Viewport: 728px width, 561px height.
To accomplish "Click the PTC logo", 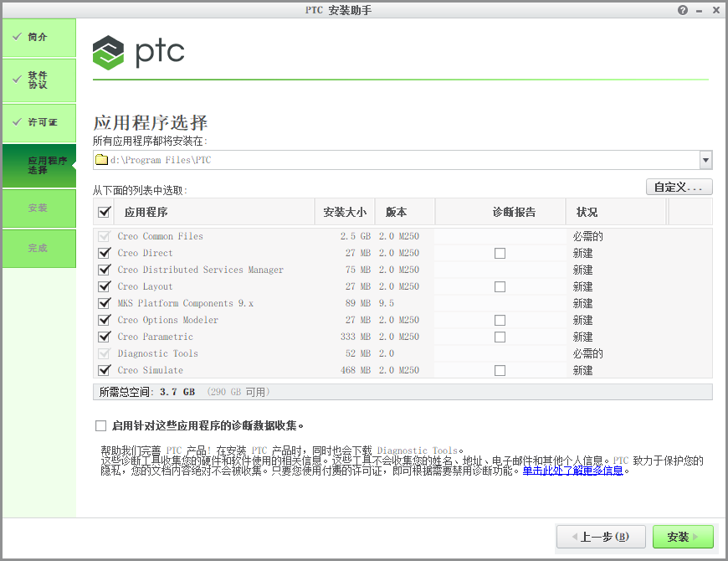I will [x=138, y=53].
